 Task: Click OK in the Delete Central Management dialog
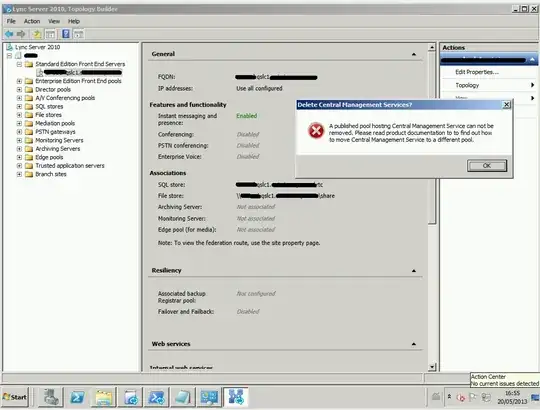coord(487,166)
